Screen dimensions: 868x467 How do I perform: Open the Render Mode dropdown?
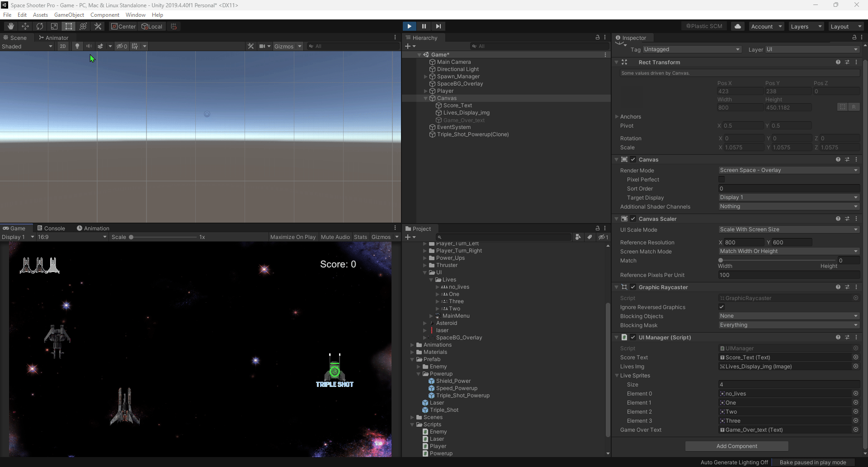788,170
